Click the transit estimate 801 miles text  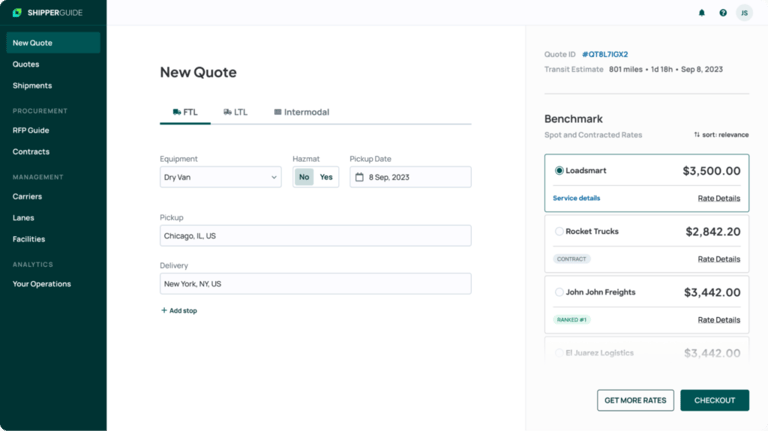click(x=625, y=70)
